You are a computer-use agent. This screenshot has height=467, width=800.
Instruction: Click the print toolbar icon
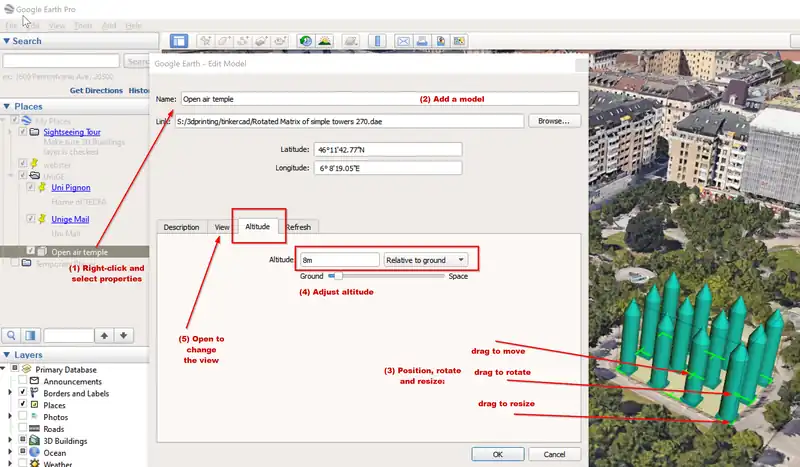click(x=422, y=41)
